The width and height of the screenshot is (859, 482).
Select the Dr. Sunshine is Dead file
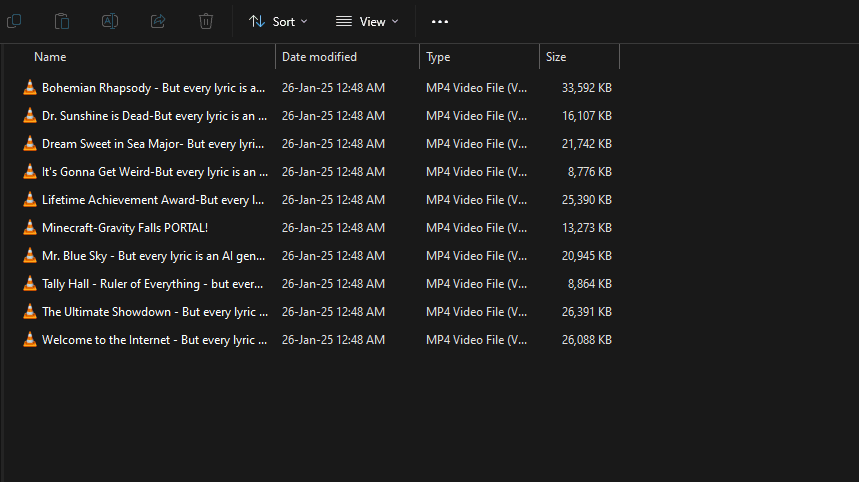point(154,116)
